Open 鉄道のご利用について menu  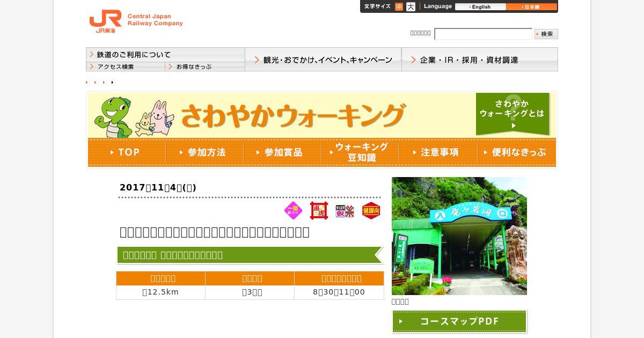[x=165, y=55]
